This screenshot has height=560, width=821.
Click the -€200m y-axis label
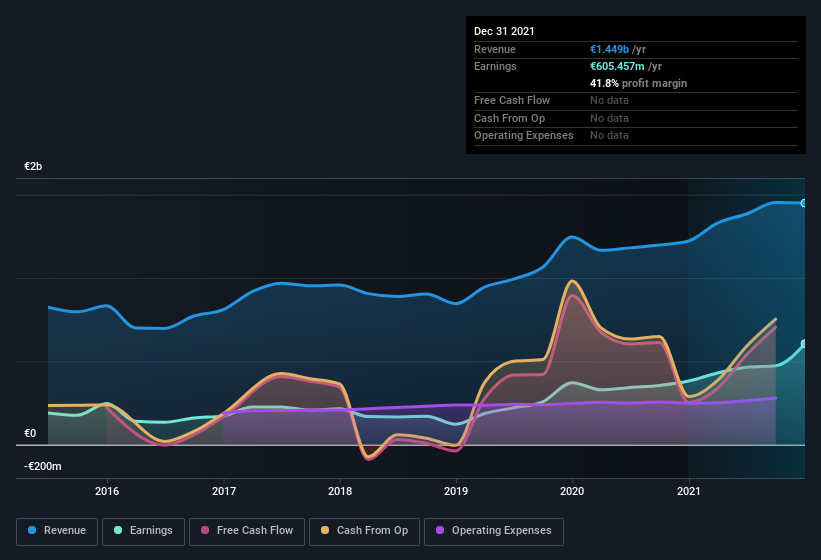point(42,466)
